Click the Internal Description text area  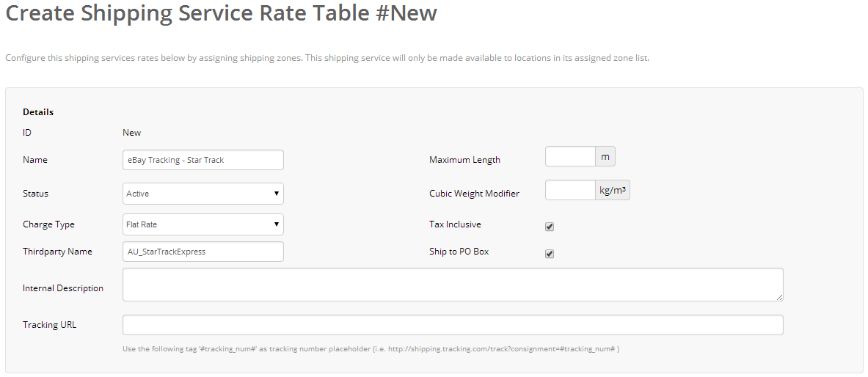click(453, 285)
